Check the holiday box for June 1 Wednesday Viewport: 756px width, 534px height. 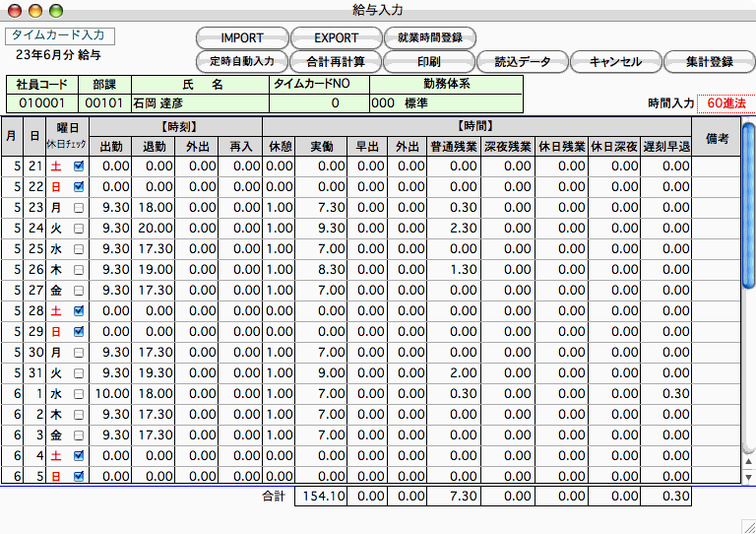tap(79, 393)
